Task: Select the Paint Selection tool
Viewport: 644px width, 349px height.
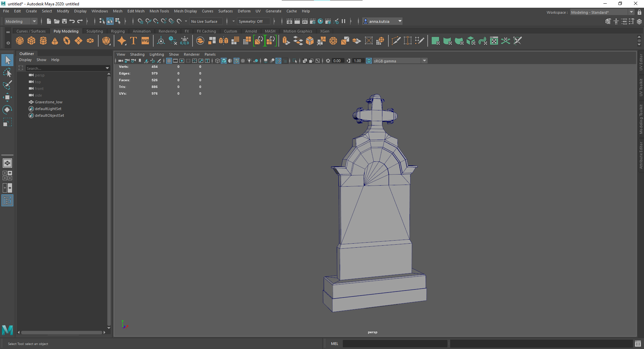Action: coord(7,85)
